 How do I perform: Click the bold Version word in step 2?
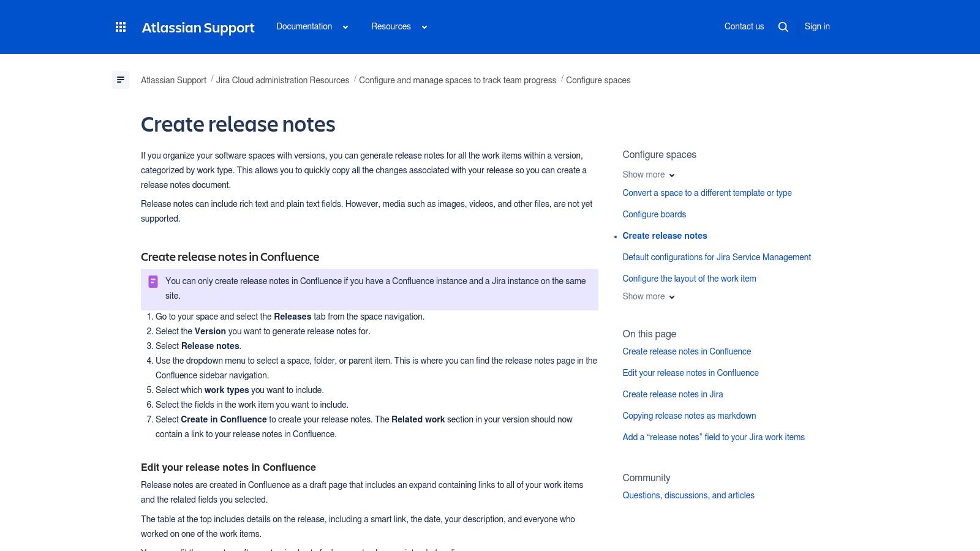pos(210,331)
